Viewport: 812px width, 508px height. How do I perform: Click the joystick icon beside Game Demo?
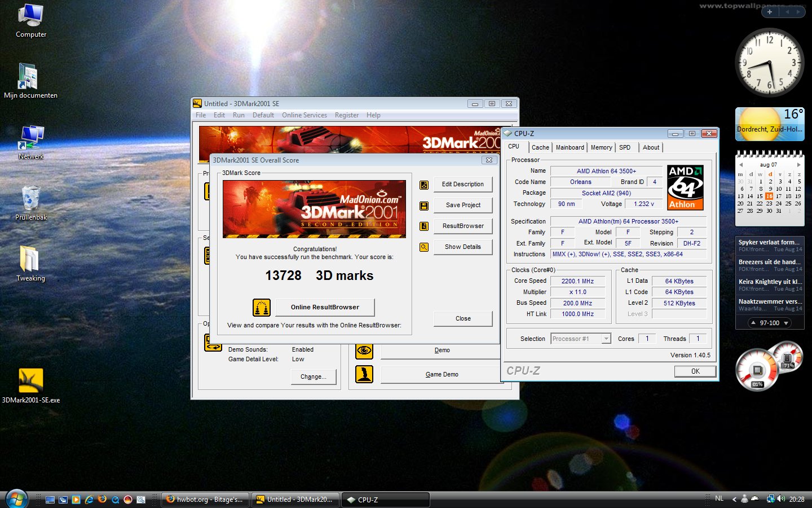[364, 374]
